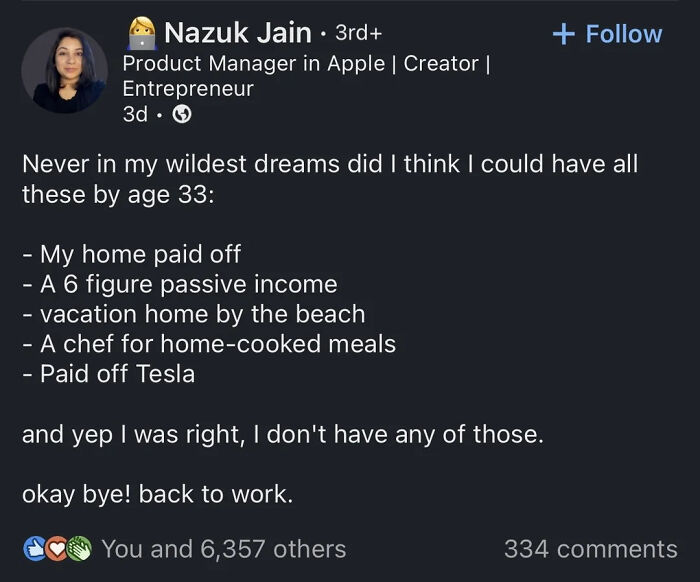
Task: Open Nazuk Jain's profile photo
Action: point(64,70)
